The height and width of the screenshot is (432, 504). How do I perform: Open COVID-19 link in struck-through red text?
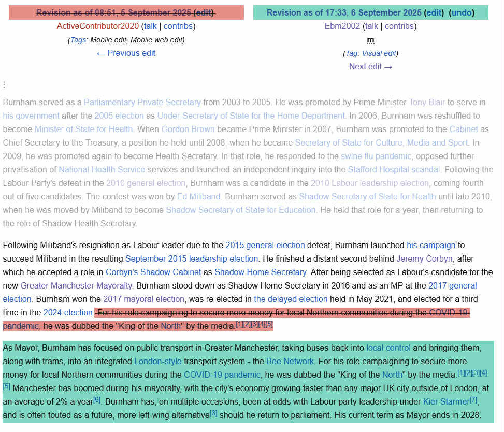tap(449, 313)
